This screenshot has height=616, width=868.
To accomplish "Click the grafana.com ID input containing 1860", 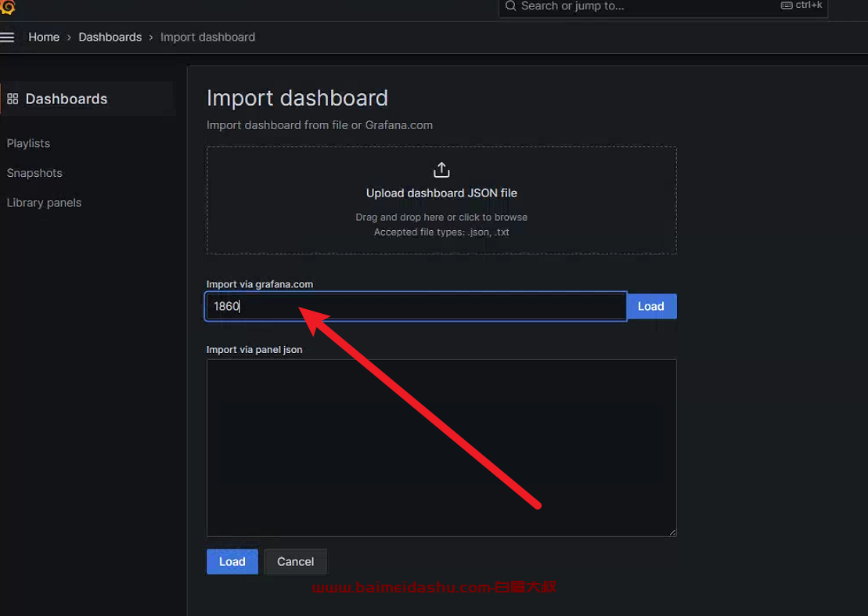I will (x=416, y=306).
